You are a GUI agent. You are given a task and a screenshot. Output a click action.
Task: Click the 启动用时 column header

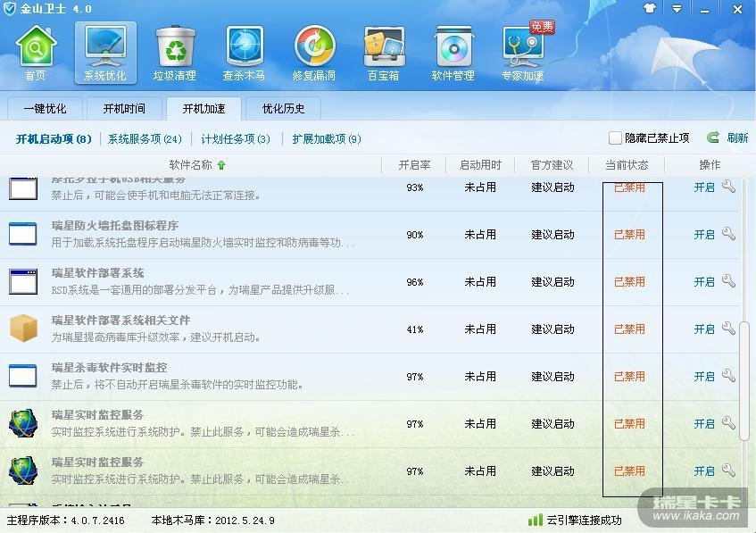480,165
